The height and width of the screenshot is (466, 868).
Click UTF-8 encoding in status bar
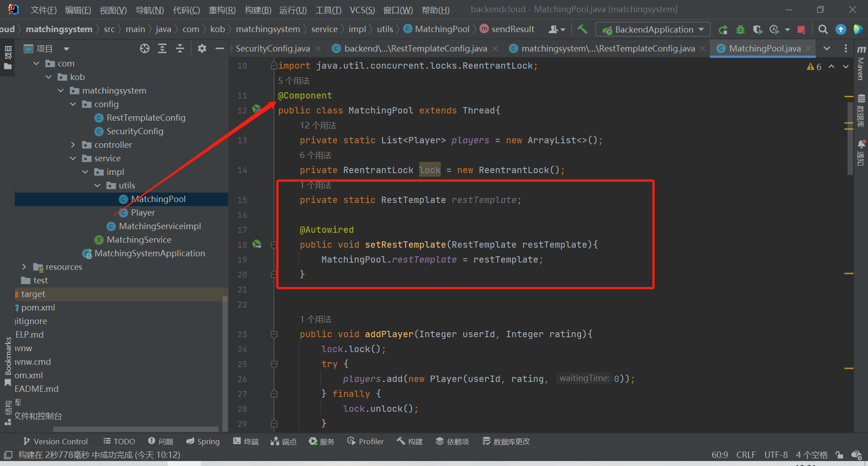tap(776, 455)
